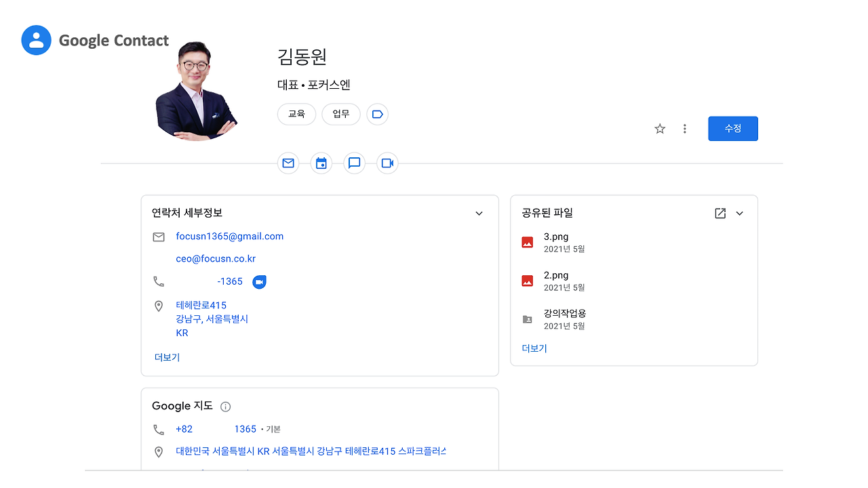The width and height of the screenshot is (868, 488).
Task: Click the image file icon beside 3.png
Action: pos(527,242)
